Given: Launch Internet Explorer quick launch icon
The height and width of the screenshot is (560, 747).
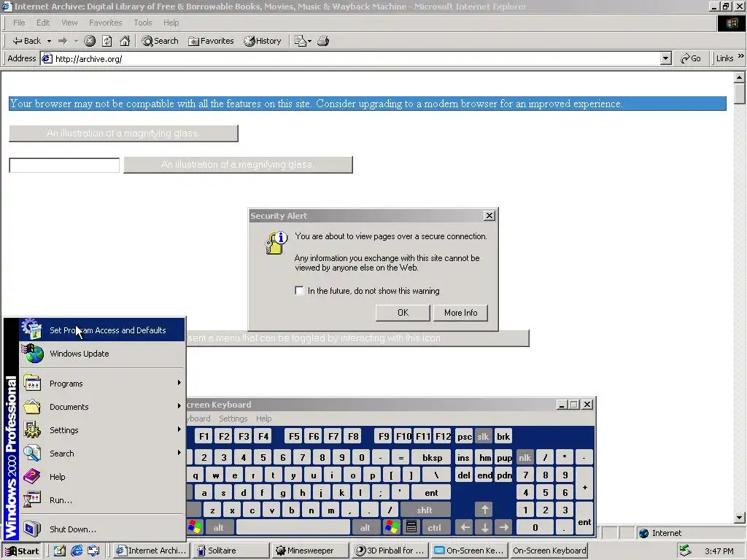Looking at the screenshot, I should [77, 551].
